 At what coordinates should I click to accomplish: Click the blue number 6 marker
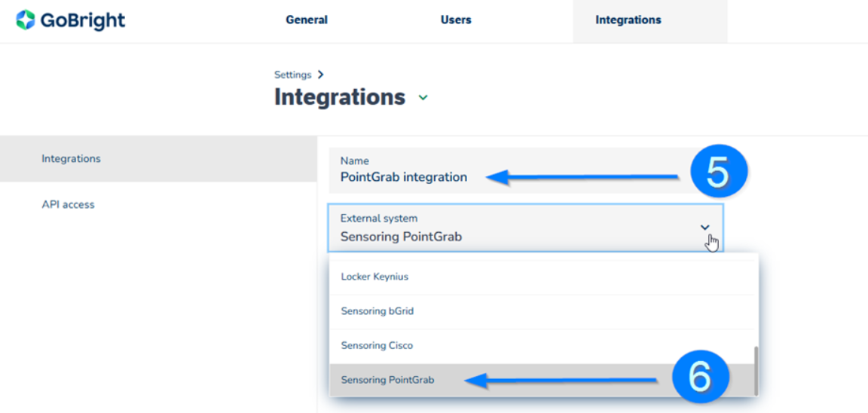[698, 378]
